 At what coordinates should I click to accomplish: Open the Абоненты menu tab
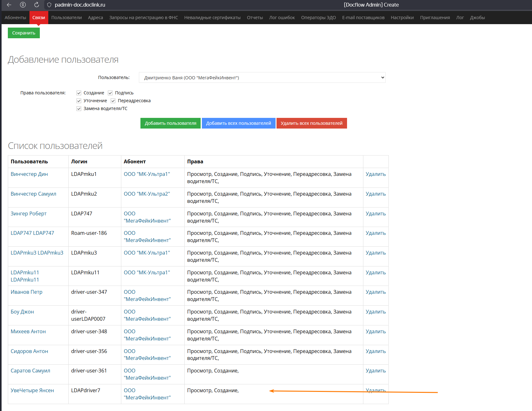(x=15, y=18)
